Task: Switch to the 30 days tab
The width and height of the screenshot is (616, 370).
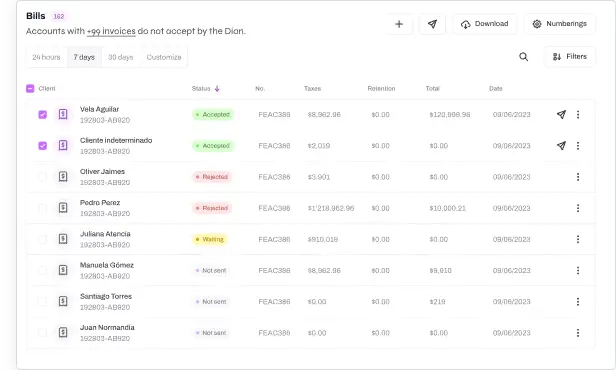Action: pyautogui.click(x=121, y=57)
